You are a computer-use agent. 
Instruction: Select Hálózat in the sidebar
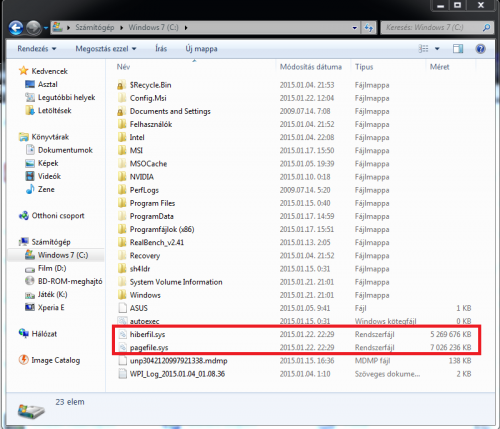tap(44, 334)
